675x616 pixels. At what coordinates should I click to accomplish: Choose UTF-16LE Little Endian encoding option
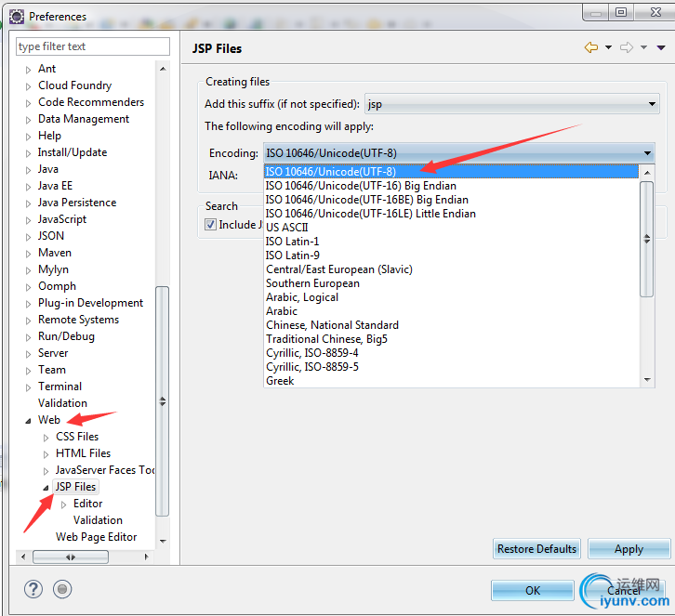click(x=451, y=214)
